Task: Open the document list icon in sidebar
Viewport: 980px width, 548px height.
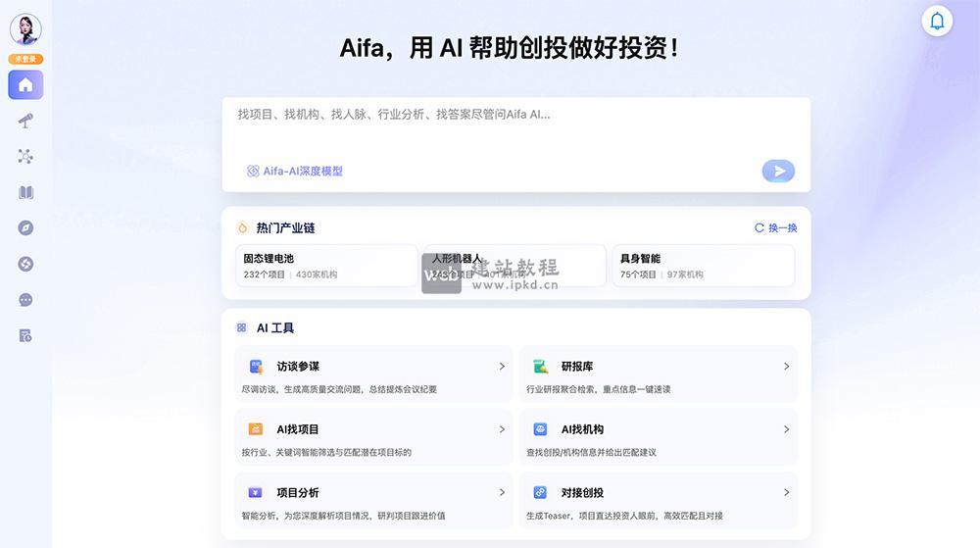Action: click(25, 335)
